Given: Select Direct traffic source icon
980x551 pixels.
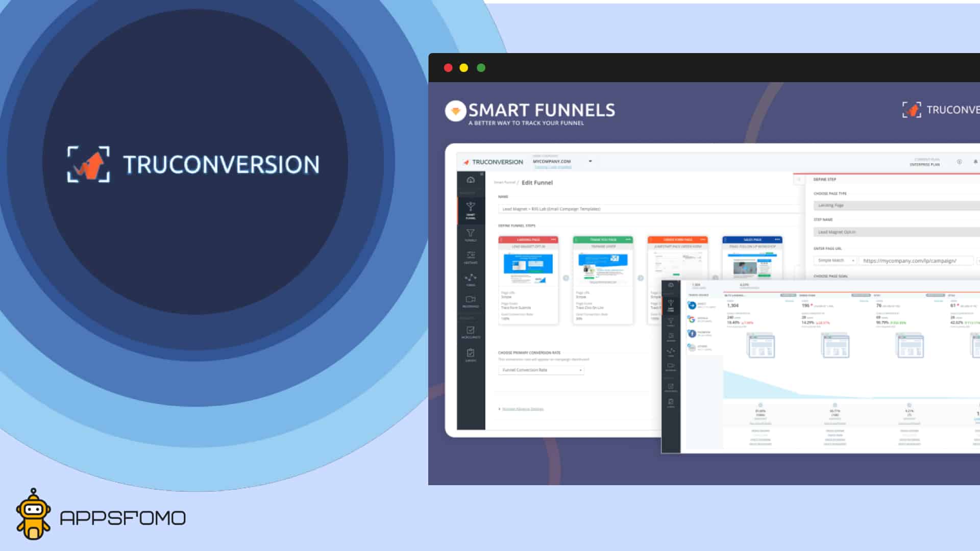Looking at the screenshot, I should coord(692,305).
